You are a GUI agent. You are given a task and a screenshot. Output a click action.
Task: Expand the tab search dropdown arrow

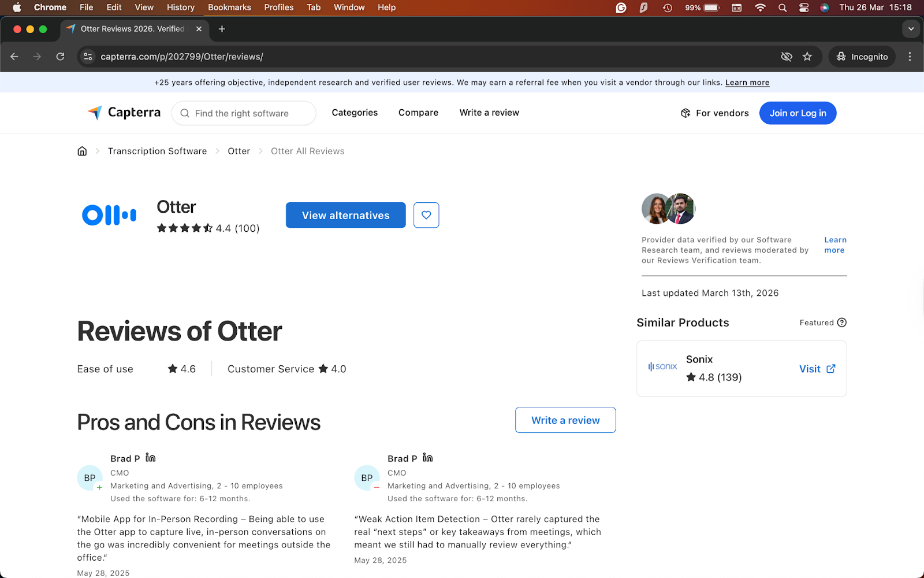[911, 29]
